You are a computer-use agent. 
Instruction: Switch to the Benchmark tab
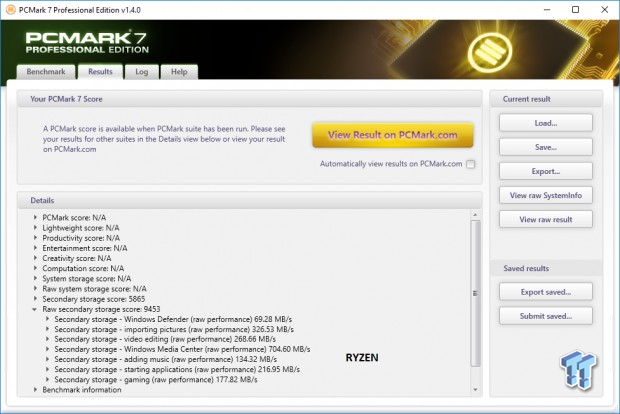[45, 72]
